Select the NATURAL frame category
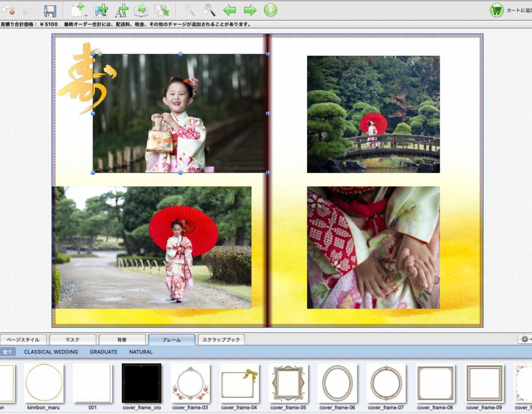The width and height of the screenshot is (532, 414). 141,352
